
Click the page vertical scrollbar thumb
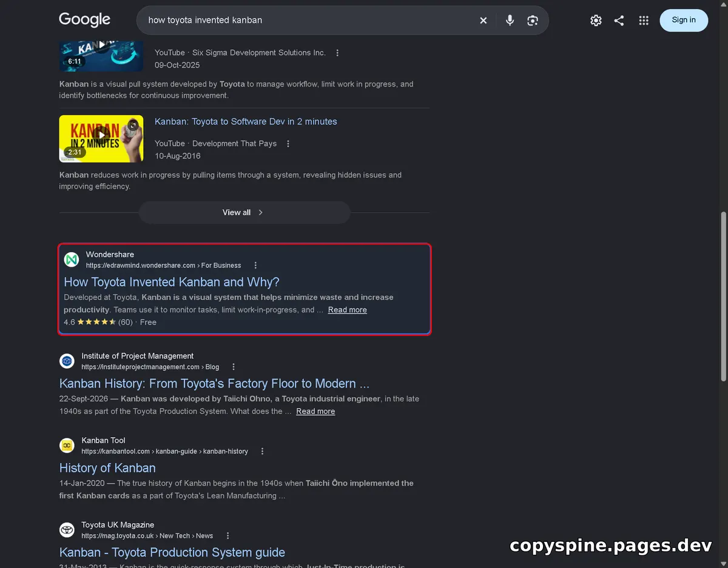tap(723, 296)
